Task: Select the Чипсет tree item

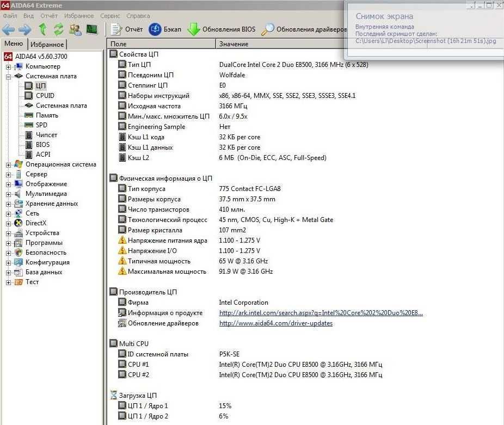Action: 46,135
